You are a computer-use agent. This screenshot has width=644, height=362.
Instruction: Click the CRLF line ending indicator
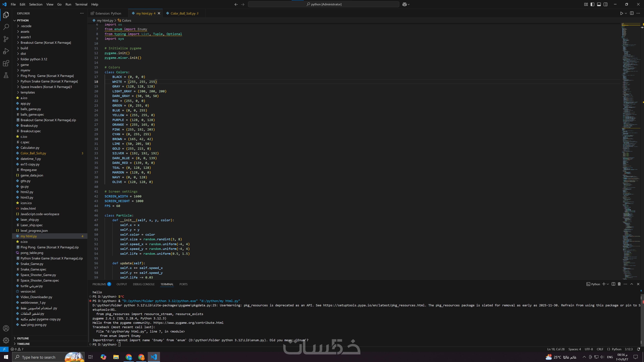[x=600, y=349]
